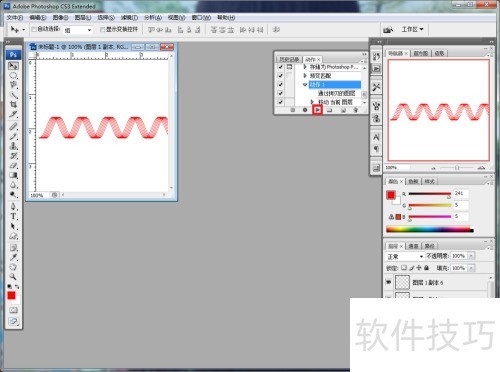The image size is (500, 372).
Task: Open the 工作区 workspace dropdown
Action: (x=412, y=29)
